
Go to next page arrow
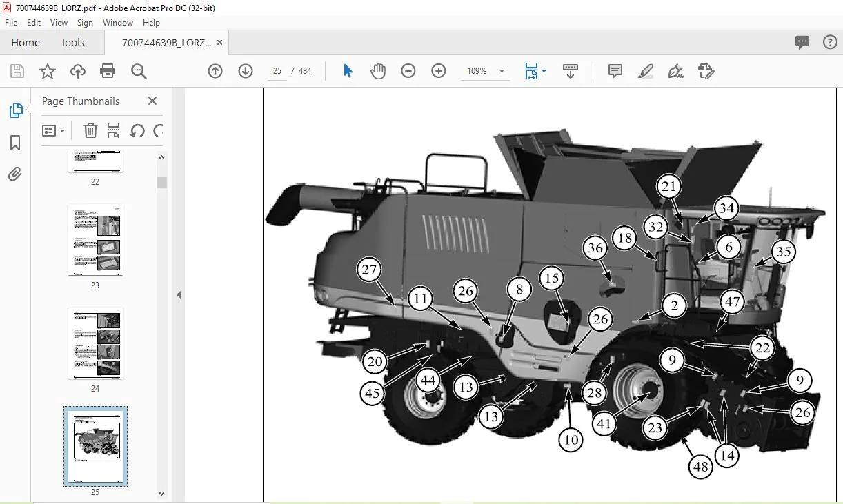point(246,71)
